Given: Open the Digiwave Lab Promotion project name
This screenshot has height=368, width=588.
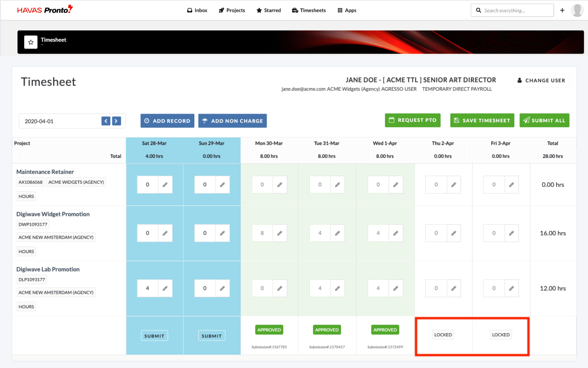Looking at the screenshot, I should click(x=48, y=269).
